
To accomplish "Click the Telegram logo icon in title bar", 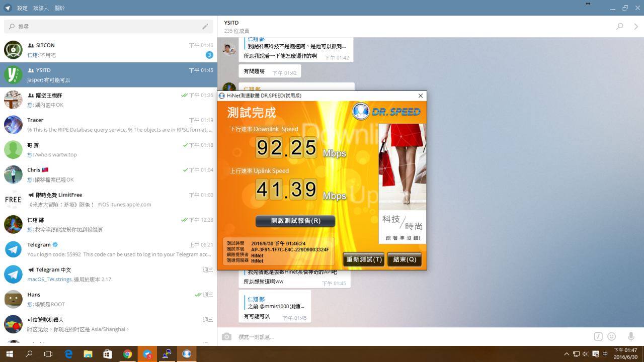I will (x=8, y=8).
